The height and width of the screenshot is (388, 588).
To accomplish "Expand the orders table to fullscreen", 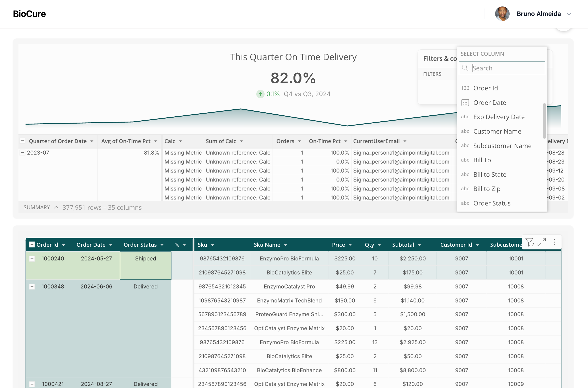I will [x=542, y=242].
